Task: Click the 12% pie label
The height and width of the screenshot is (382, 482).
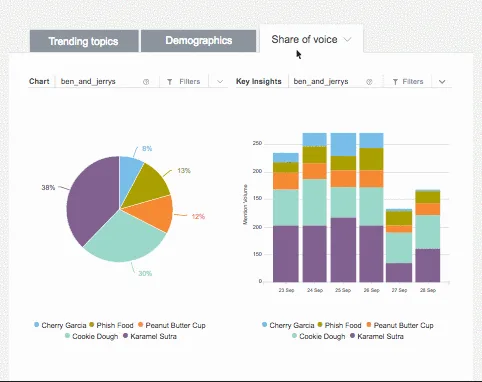Action: 198,217
